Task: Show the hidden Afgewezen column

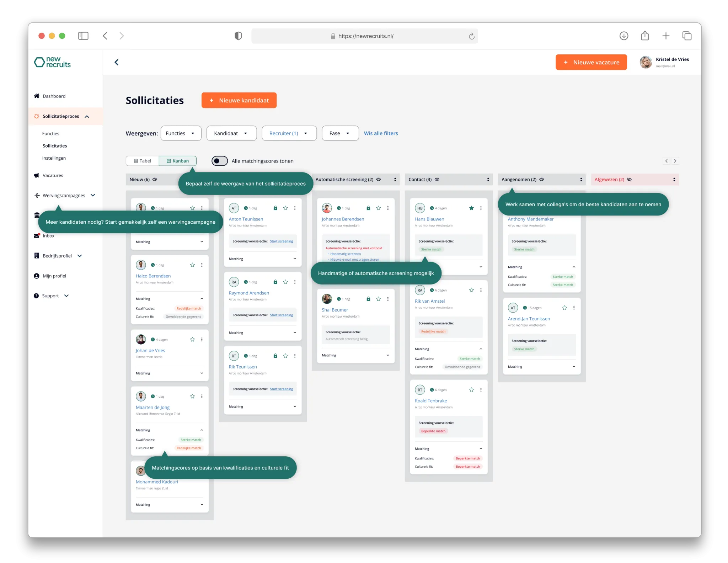Action: tap(629, 179)
